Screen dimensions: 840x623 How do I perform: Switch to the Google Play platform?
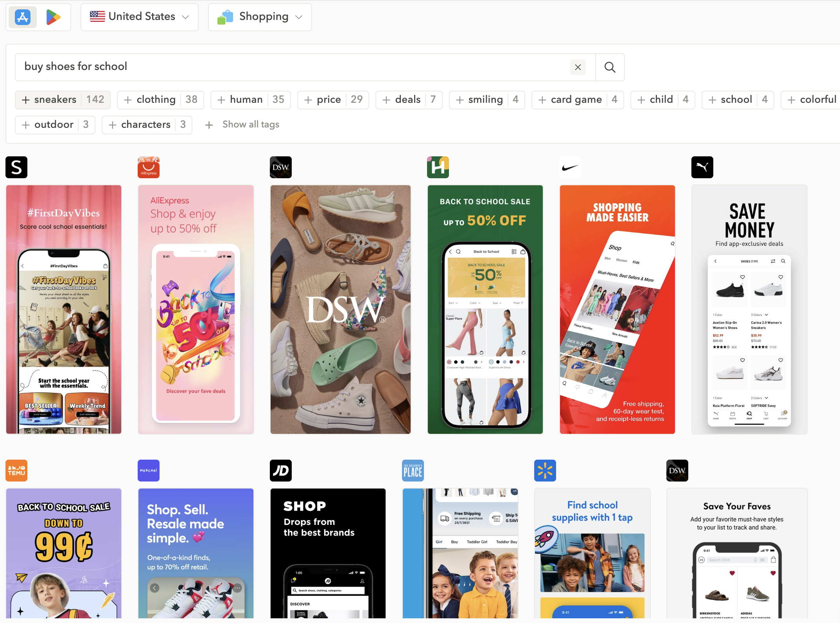53,17
